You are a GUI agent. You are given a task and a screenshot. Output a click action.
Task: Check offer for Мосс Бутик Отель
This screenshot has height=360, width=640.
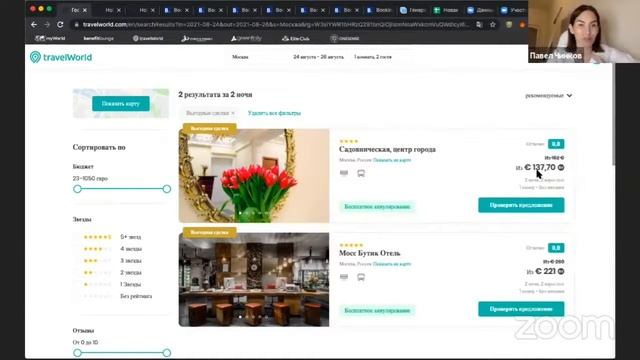click(521, 309)
